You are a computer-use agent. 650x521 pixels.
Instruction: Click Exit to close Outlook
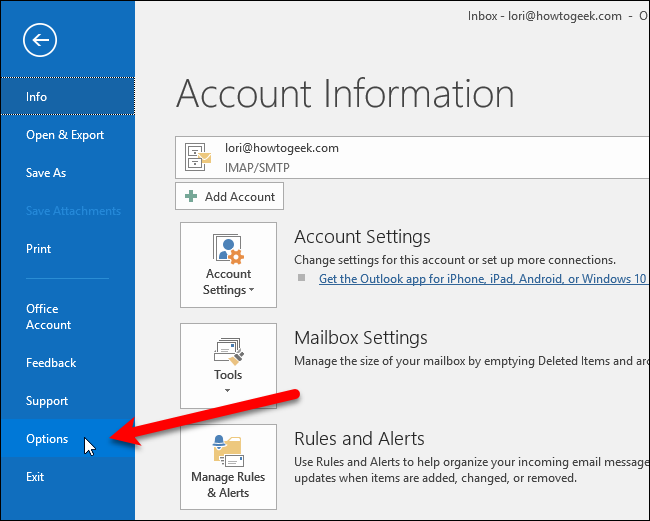[35, 477]
